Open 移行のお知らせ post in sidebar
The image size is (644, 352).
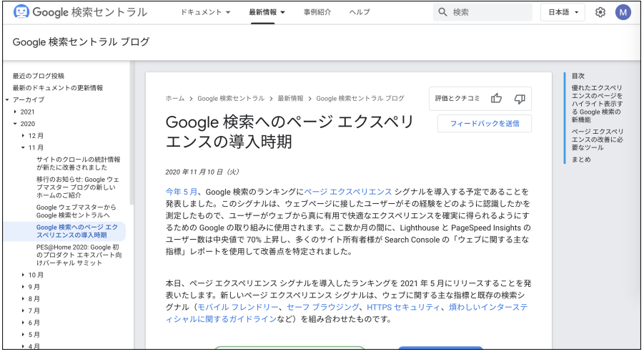pyautogui.click(x=78, y=187)
